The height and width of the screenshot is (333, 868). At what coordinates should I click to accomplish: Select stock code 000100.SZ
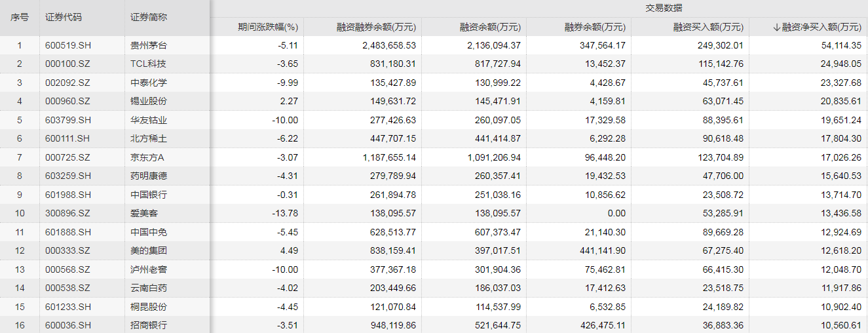tap(67, 64)
